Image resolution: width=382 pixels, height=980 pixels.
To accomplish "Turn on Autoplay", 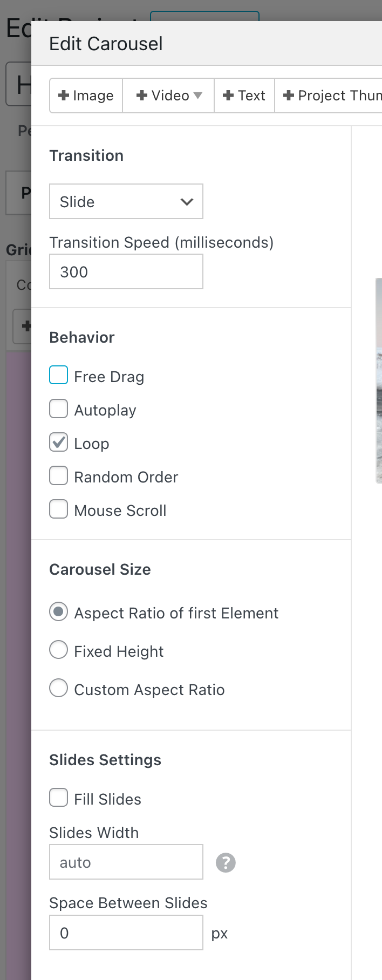I will click(58, 409).
